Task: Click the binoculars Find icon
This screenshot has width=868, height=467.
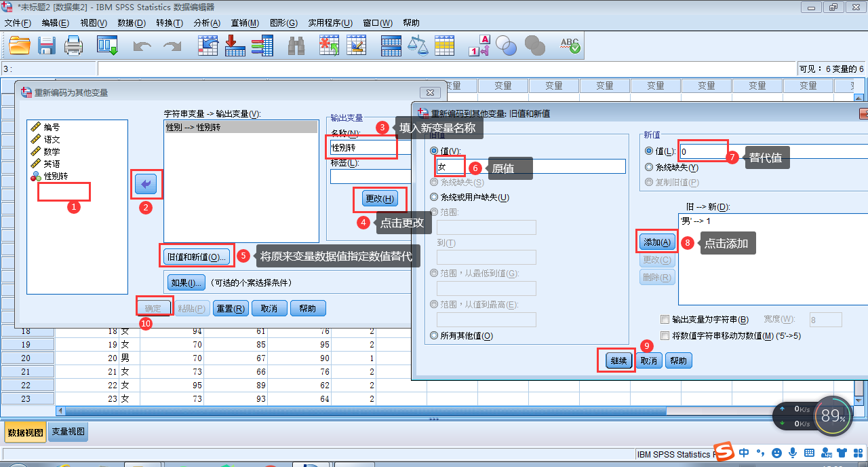Action: coord(296,45)
